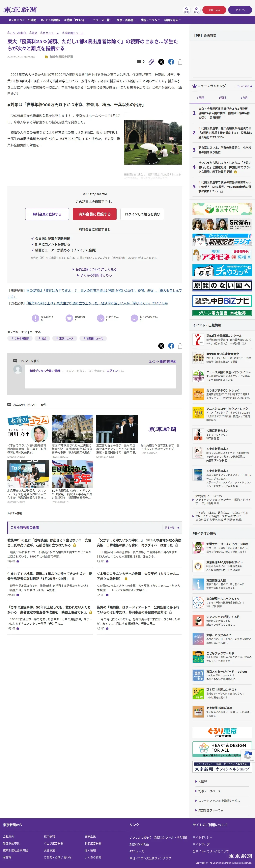This screenshot has height=868, width=255.
Task: Select the 1週間 ranking tab
Action: (x=222, y=98)
